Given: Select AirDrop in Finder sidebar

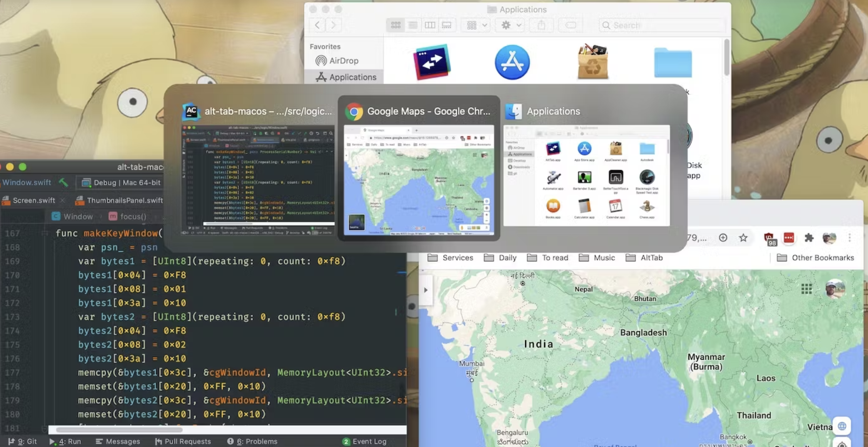Looking at the screenshot, I should pyautogui.click(x=344, y=61).
